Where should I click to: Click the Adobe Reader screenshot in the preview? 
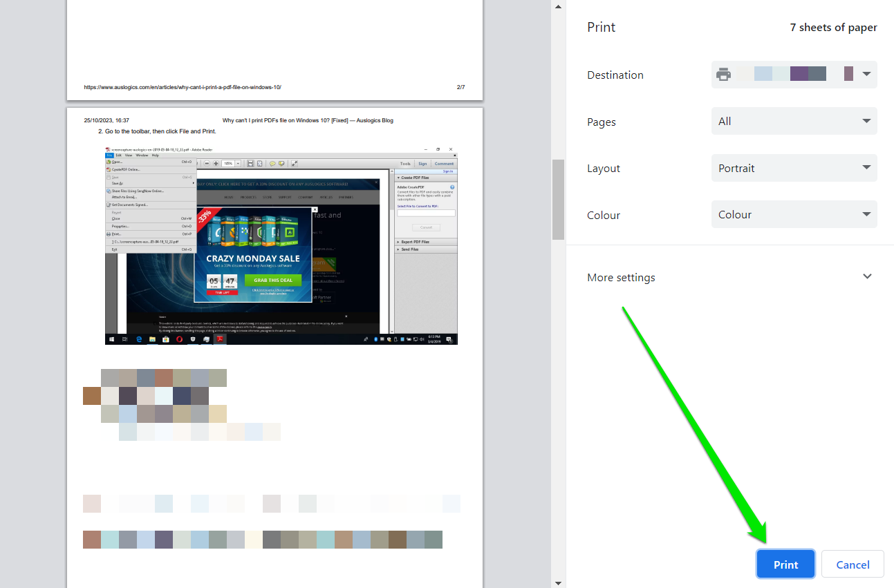coord(281,245)
